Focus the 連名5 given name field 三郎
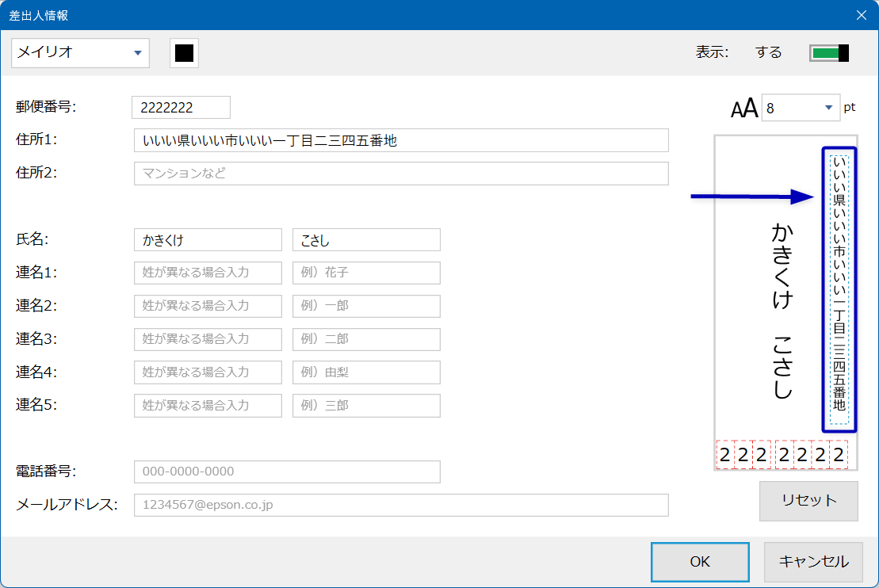 pos(366,406)
